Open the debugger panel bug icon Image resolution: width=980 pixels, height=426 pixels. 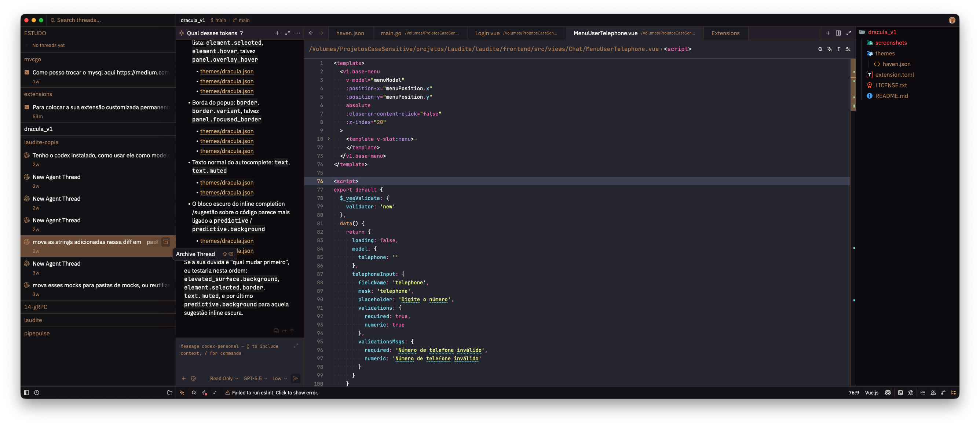(910, 393)
